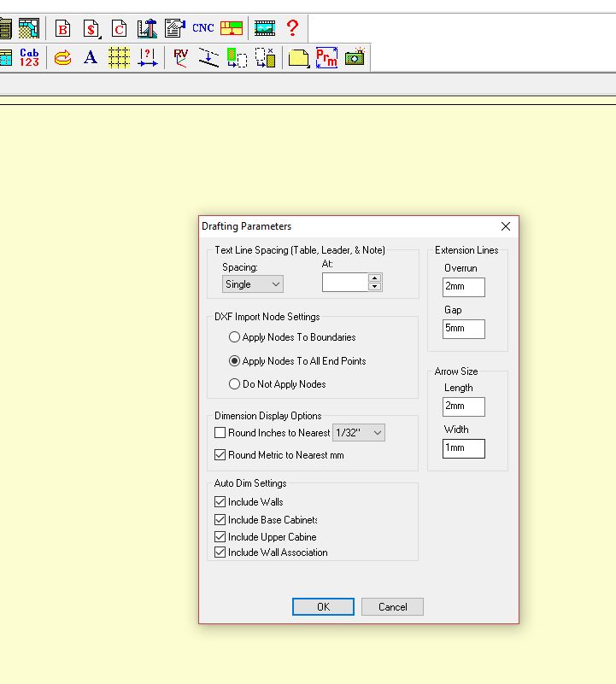The image size is (616, 684).
Task: Click the CNC toolbar icon
Action: [x=203, y=28]
